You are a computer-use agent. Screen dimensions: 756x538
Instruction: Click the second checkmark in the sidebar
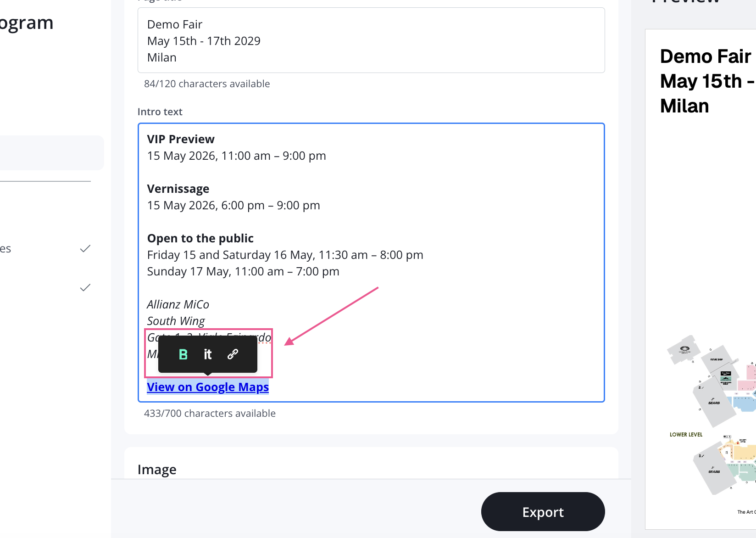pyautogui.click(x=85, y=288)
